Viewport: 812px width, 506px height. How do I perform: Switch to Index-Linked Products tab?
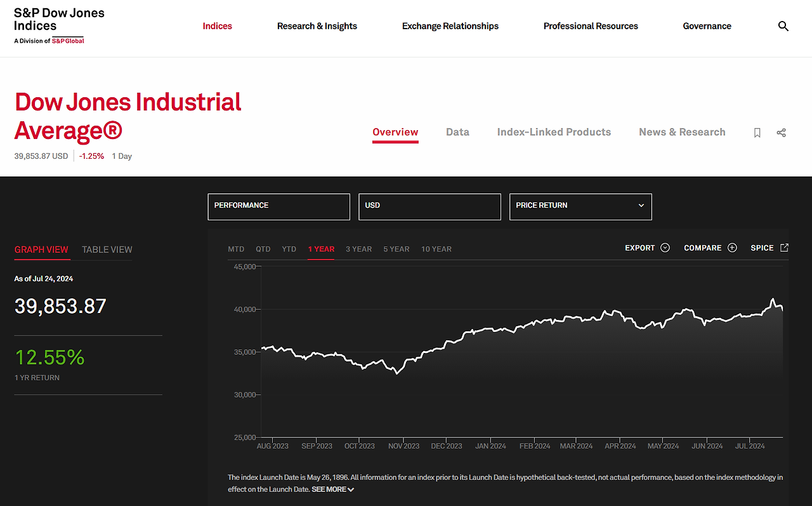(x=554, y=132)
